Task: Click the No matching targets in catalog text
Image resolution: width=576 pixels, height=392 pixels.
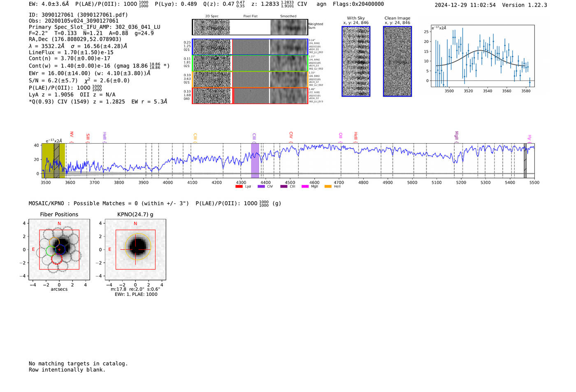Action: pyautogui.click(x=78, y=364)
